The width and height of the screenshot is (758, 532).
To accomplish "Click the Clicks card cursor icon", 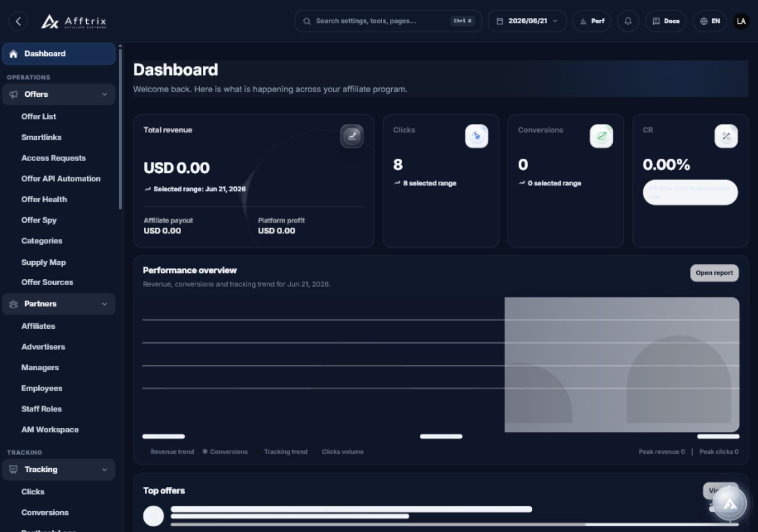I will point(476,136).
